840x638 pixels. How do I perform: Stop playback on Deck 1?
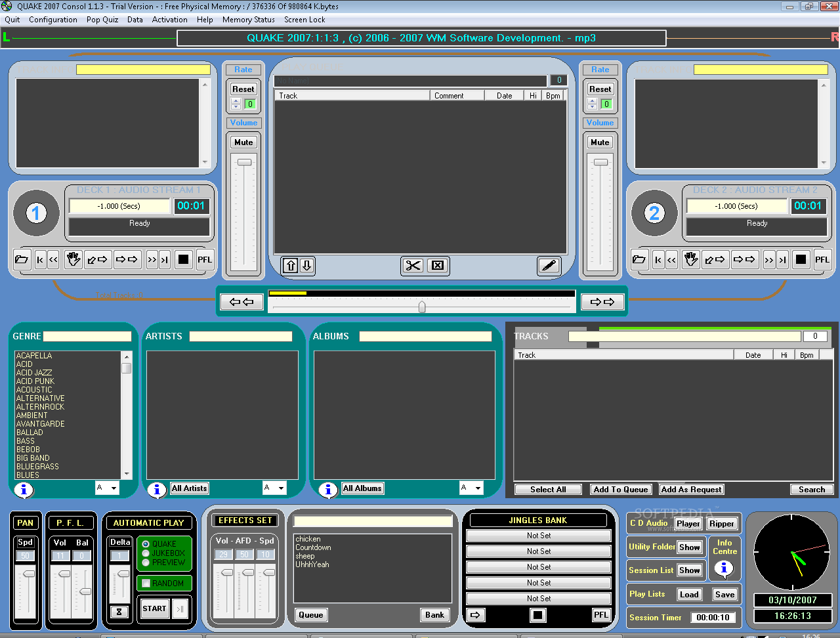coord(183,259)
